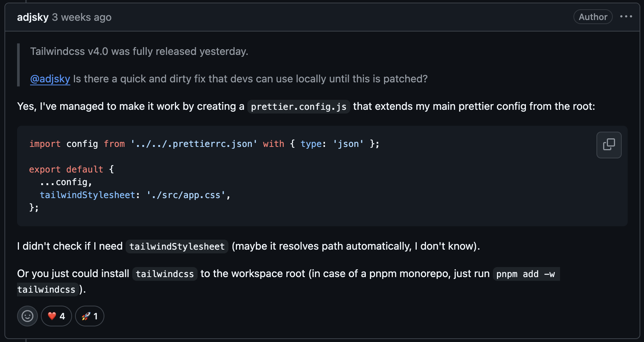This screenshot has height=342, width=644.
Task: Open the add reaction smiley picker
Action: 27,316
